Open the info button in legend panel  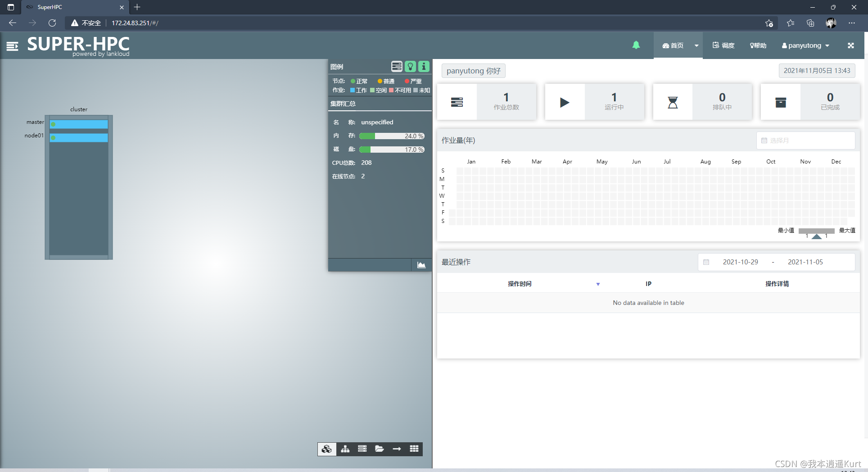tap(424, 67)
